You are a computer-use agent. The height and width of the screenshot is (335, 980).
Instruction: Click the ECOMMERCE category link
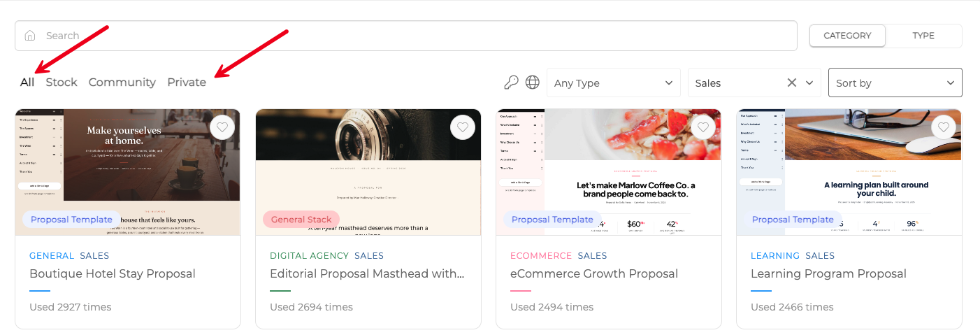[541, 256]
